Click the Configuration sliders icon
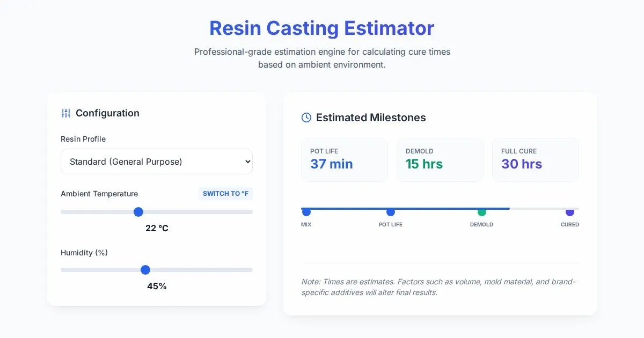 [x=66, y=113]
